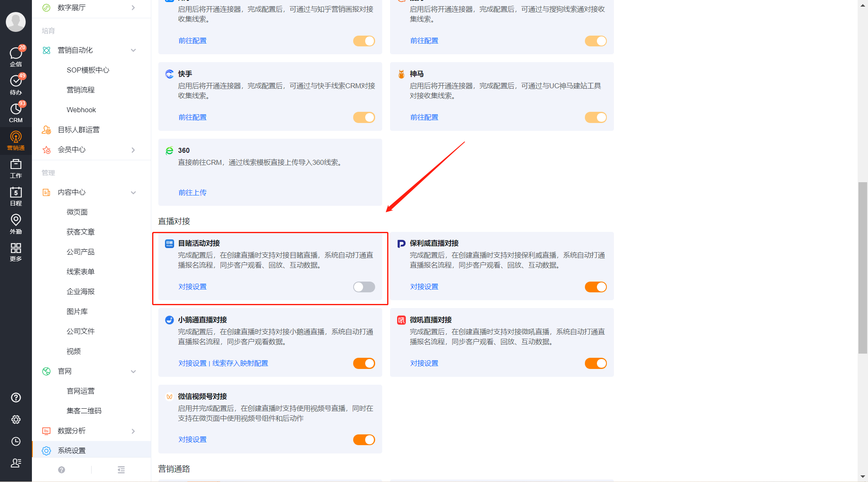Open the contacts icon at sidebar bottom
The image size is (868, 482).
(x=16, y=463)
